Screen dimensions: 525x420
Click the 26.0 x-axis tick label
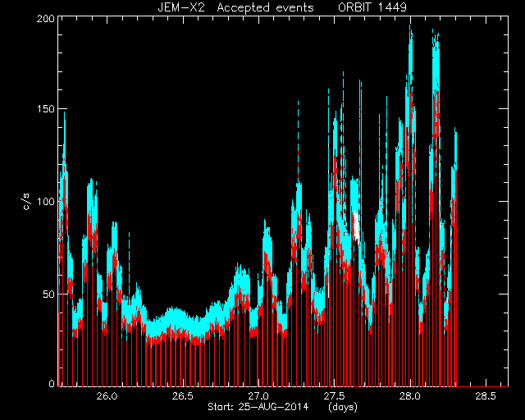pyautogui.click(x=107, y=396)
